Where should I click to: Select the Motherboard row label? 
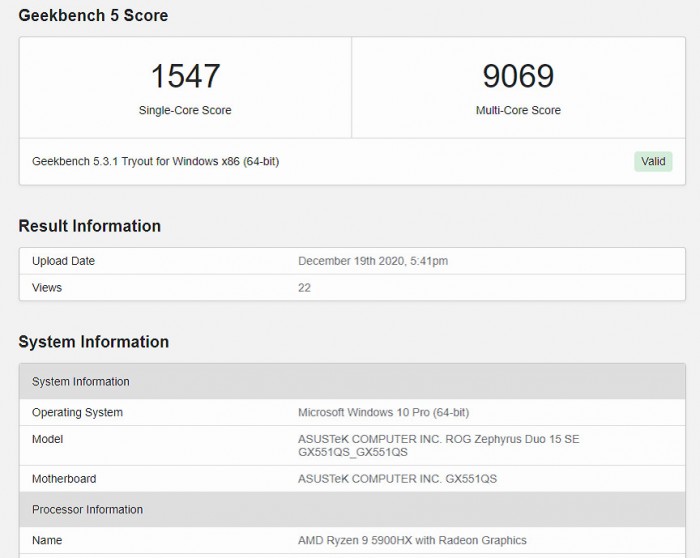coord(64,478)
